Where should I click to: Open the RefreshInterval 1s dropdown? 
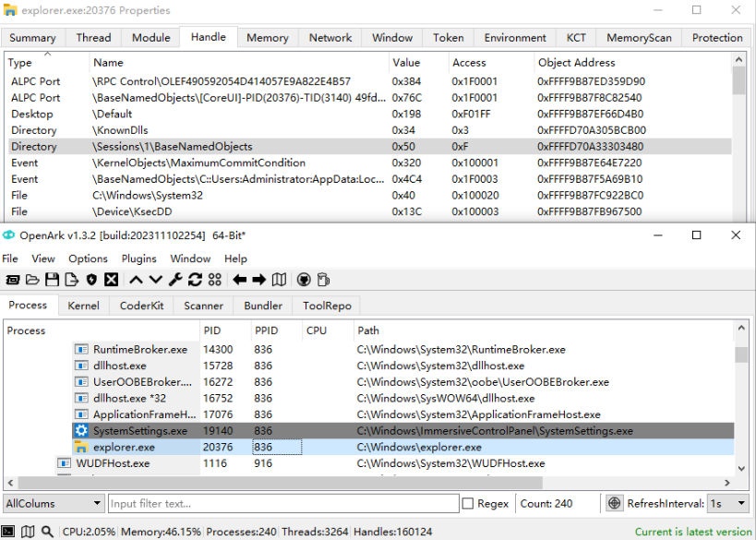[x=727, y=503]
